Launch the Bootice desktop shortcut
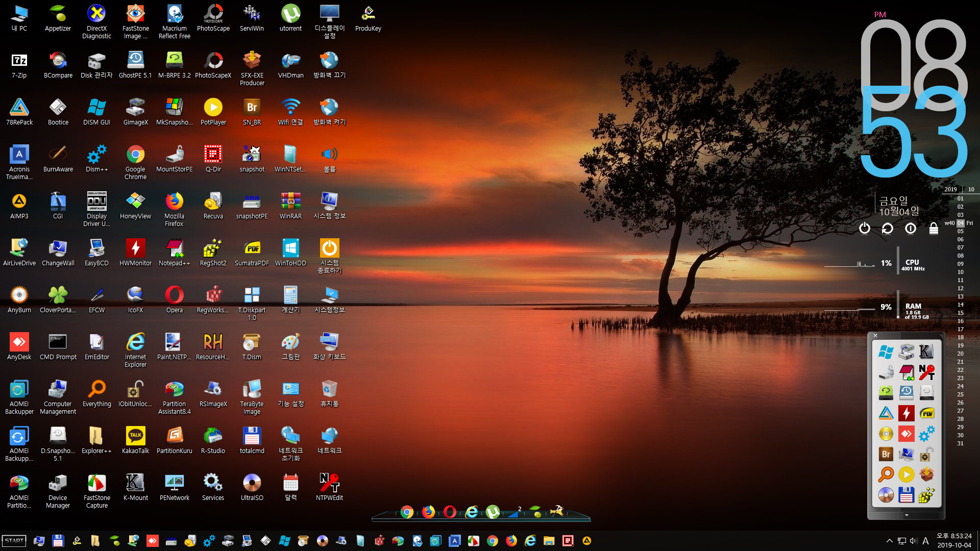 coord(58,112)
